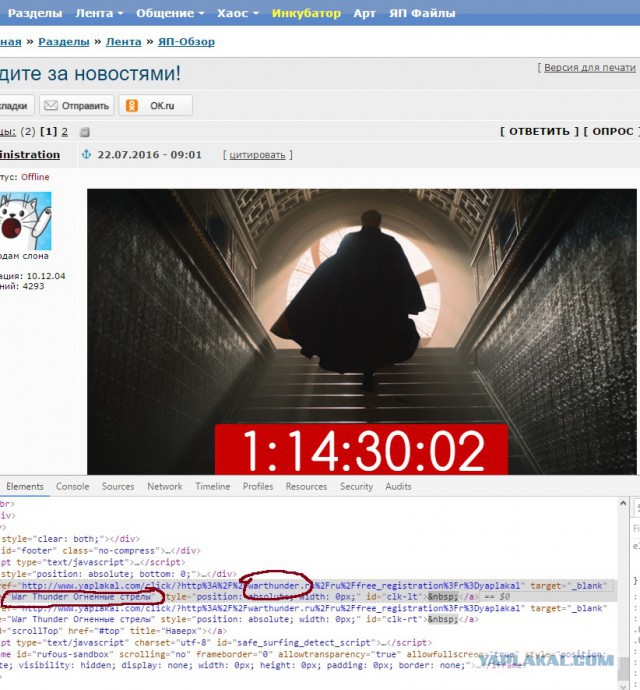Switch to the Security devtools tab
640x690 pixels.
click(357, 486)
